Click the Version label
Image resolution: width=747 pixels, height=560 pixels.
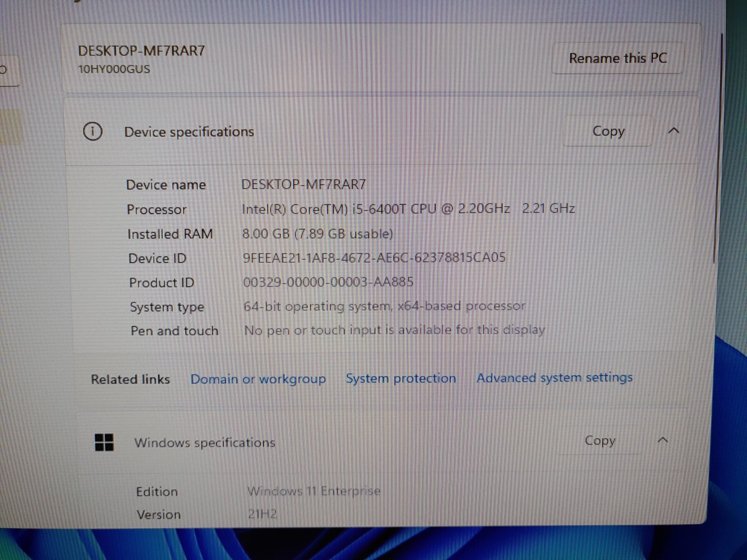(159, 514)
